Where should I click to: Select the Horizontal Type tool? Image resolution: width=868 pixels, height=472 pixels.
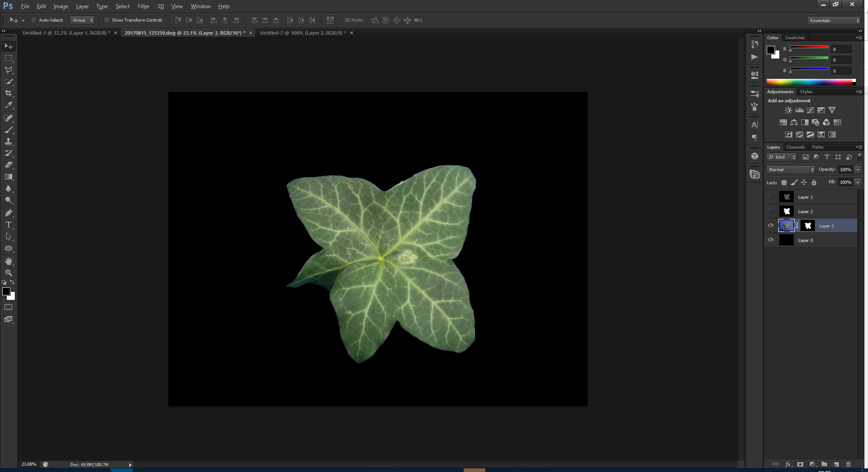click(9, 225)
